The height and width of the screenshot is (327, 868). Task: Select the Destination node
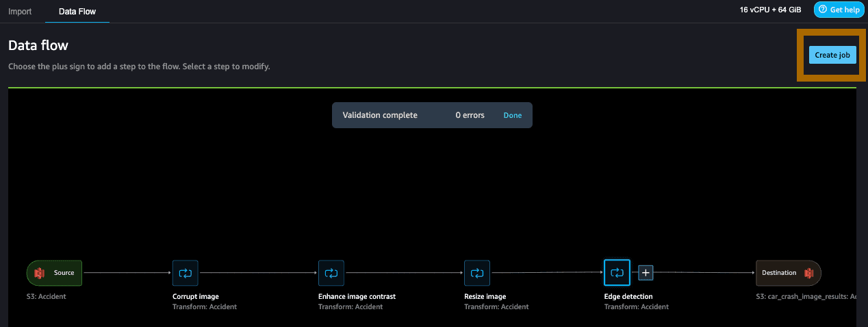(789, 273)
